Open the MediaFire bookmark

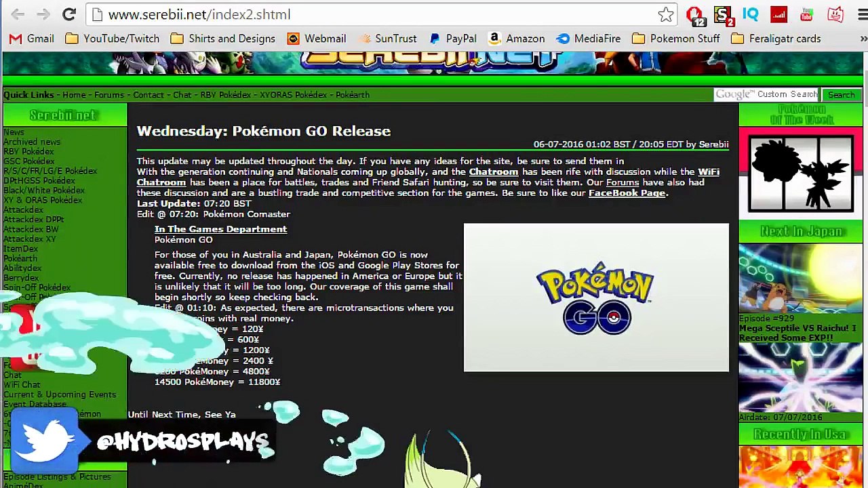coord(589,39)
